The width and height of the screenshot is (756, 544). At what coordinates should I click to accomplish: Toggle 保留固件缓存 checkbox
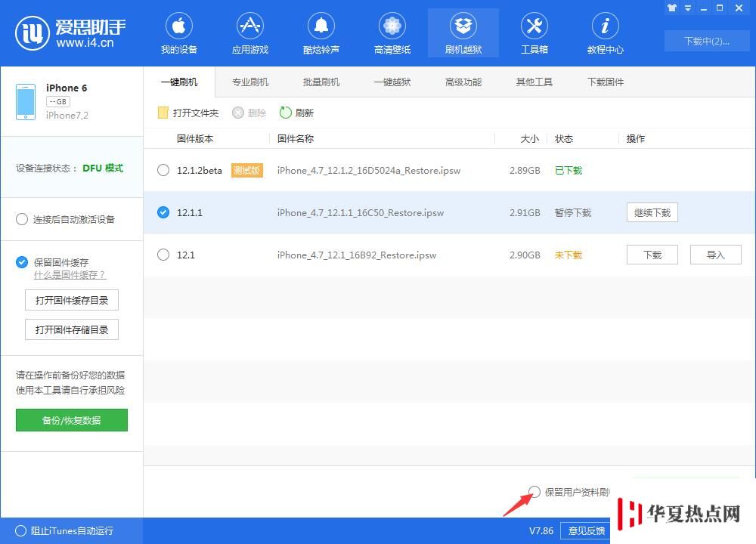coord(22,262)
